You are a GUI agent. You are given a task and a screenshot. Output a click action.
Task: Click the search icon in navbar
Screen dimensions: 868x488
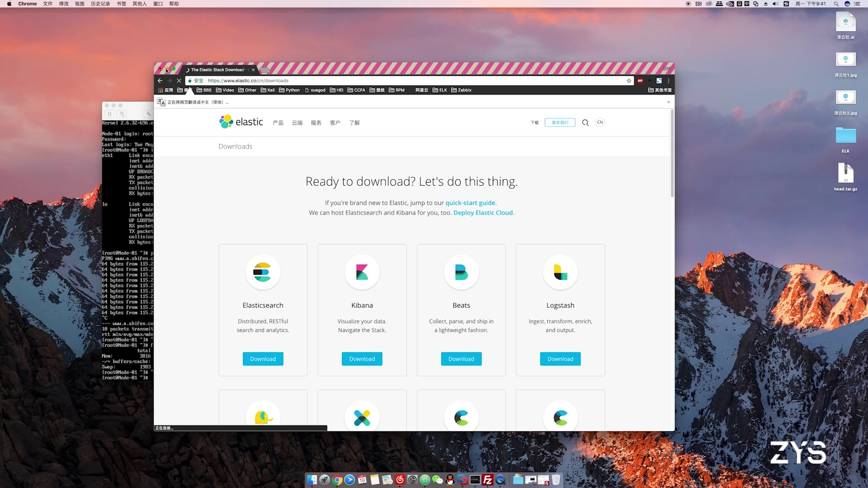(585, 122)
